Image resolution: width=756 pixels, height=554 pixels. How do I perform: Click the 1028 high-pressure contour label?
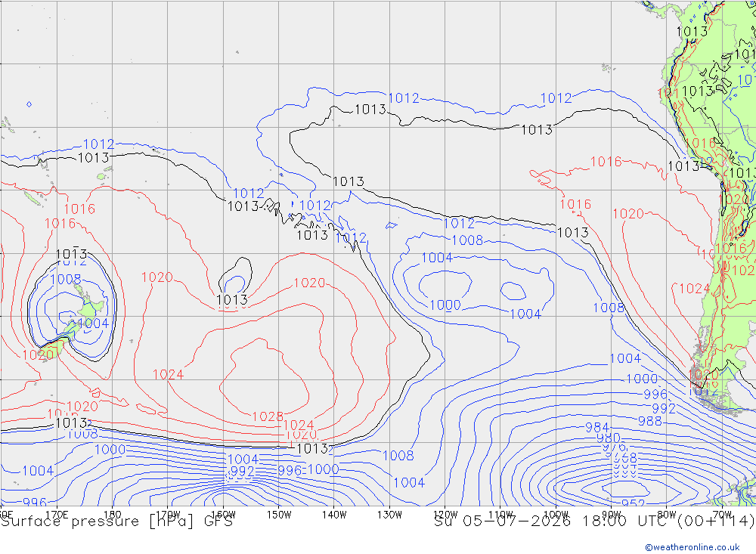[x=268, y=416]
